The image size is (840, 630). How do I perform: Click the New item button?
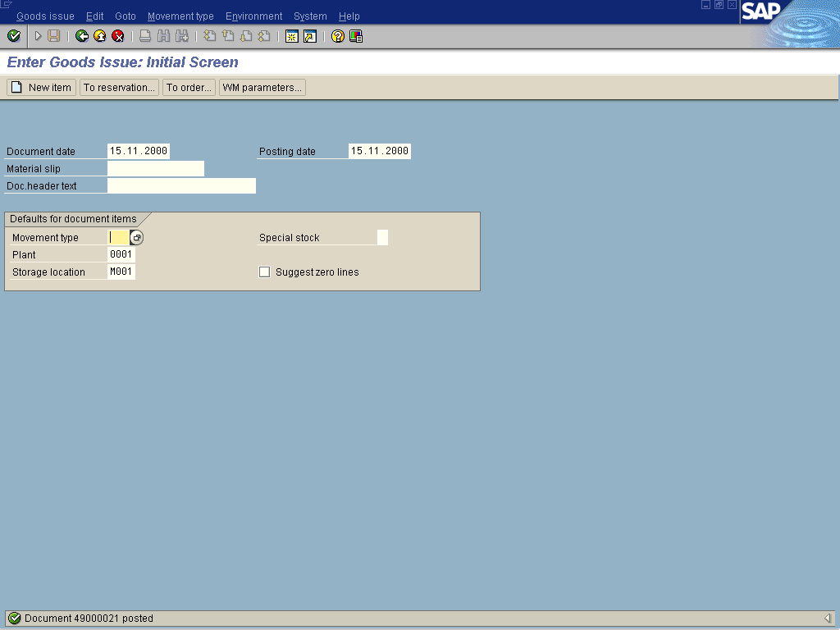tap(41, 87)
